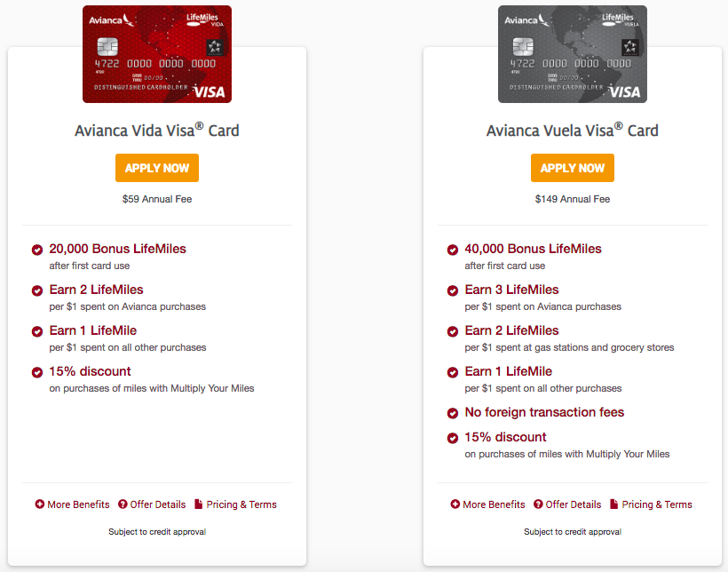Click checkmark icon next to 20,000 Bonus LifeMiles
Viewport: 728px width, 572px height.
coord(37,250)
